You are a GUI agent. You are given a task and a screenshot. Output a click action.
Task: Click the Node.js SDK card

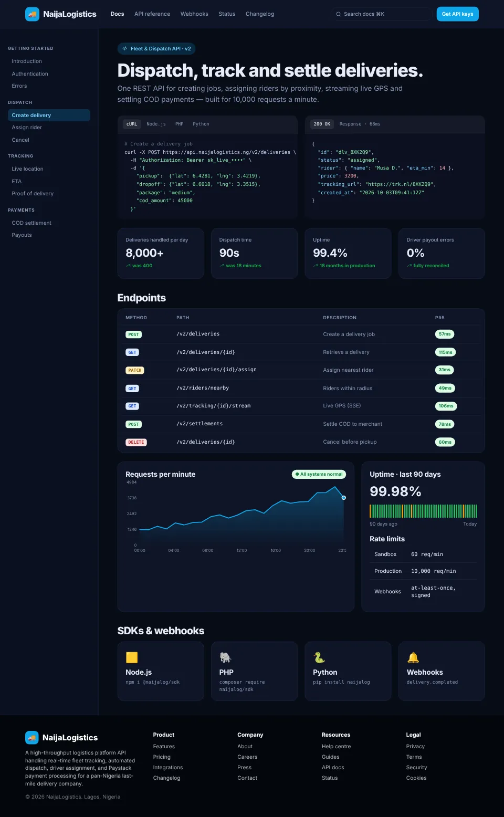(161, 671)
